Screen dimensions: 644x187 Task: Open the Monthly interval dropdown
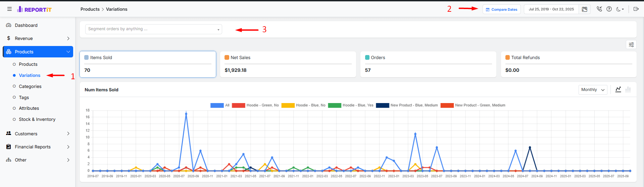tap(593, 90)
